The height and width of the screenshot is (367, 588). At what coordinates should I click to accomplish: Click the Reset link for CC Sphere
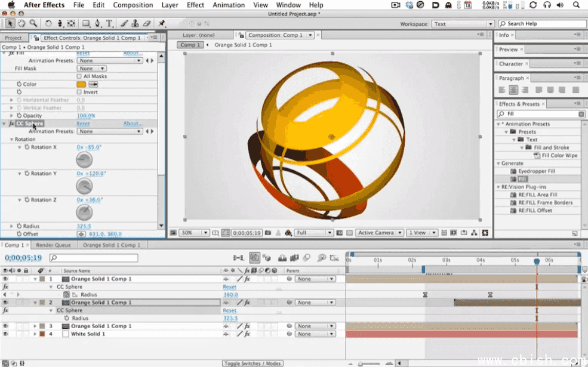[x=83, y=122]
